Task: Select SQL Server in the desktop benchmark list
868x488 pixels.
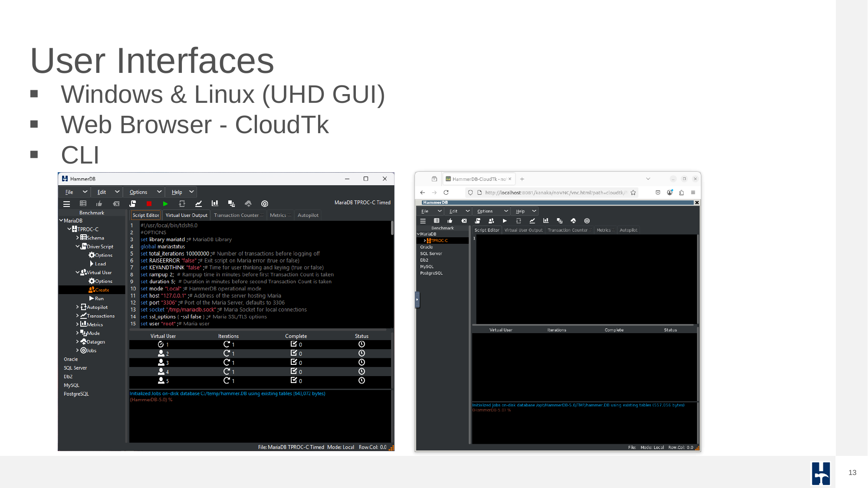Action: 76,368
